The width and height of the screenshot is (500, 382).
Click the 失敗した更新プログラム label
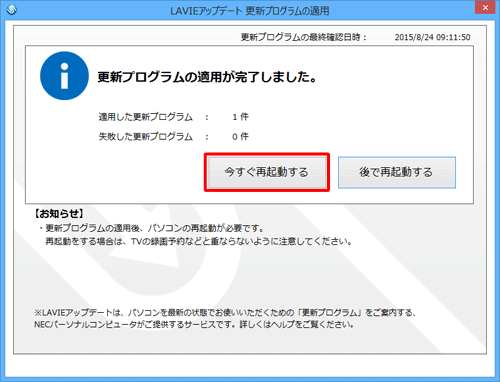point(146,136)
